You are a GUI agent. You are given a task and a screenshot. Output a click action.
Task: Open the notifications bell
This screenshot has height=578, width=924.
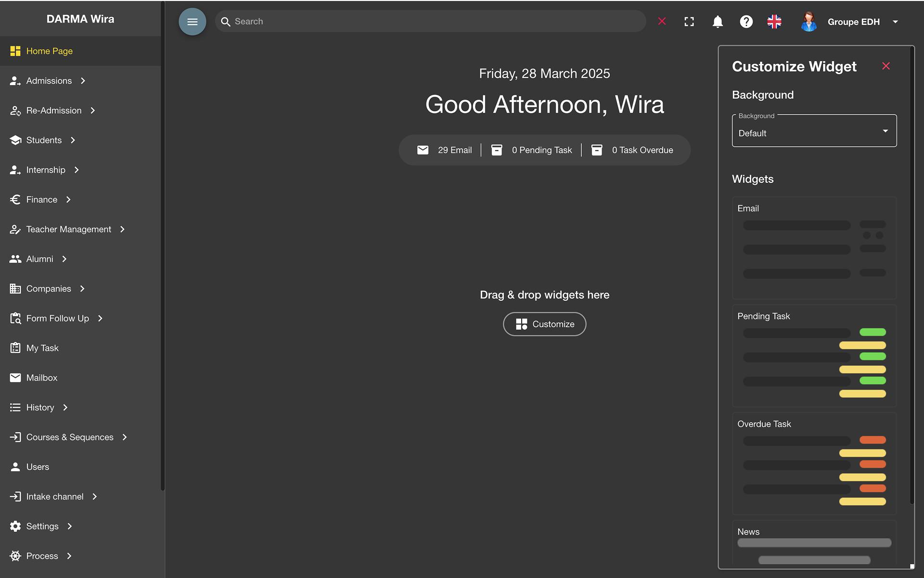tap(718, 22)
